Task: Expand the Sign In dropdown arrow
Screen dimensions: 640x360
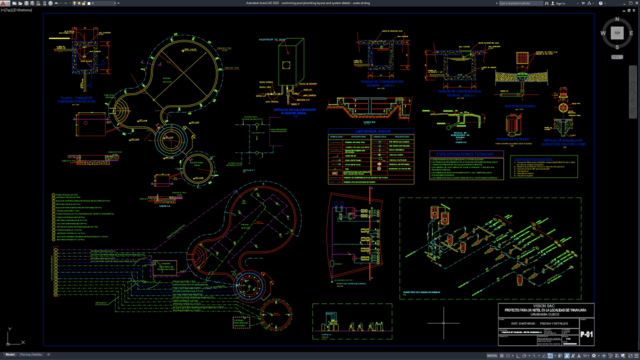Action: [578, 3]
